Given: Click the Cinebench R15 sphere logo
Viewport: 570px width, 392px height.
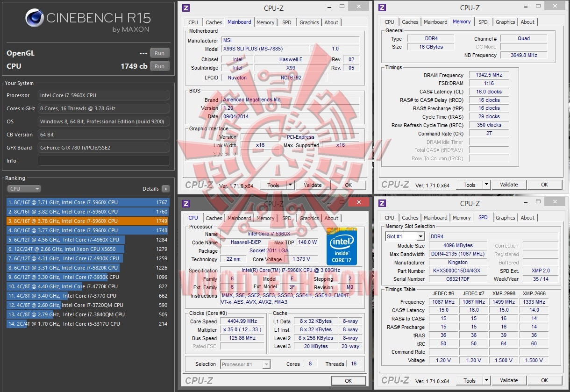Looking at the screenshot, I should pyautogui.click(x=35, y=18).
